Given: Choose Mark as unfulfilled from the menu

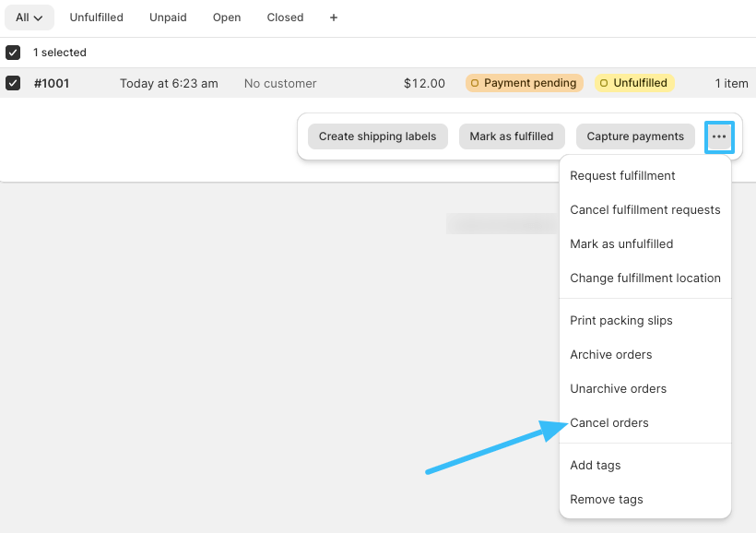Looking at the screenshot, I should click(x=623, y=243).
